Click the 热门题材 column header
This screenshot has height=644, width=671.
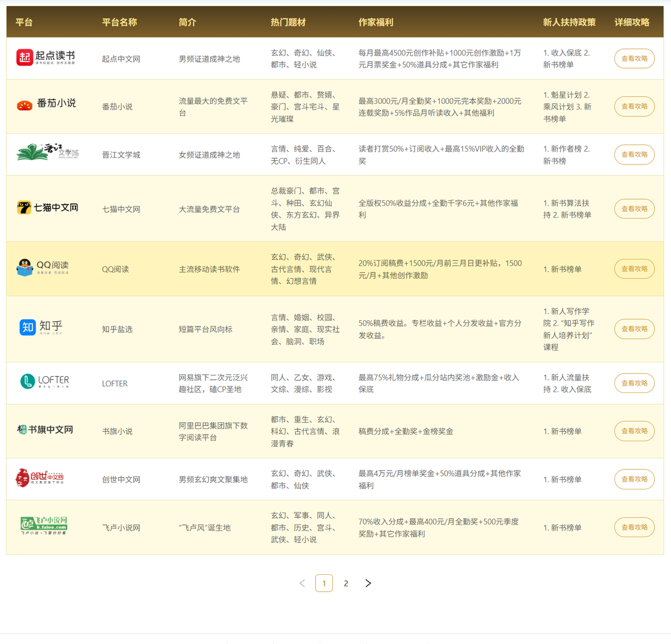tap(288, 22)
